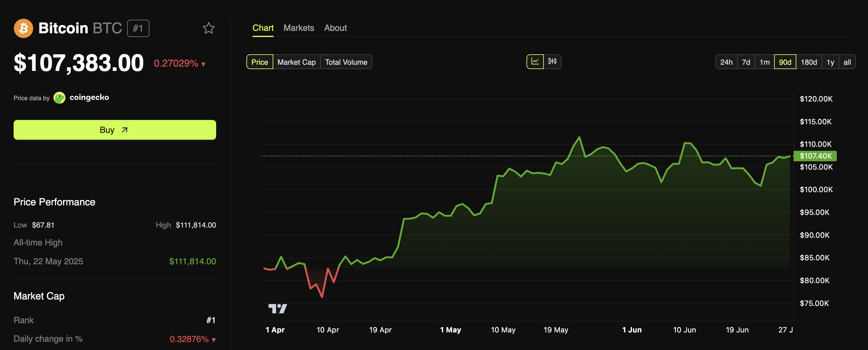
Task: Open the Markets tab
Action: (x=299, y=28)
